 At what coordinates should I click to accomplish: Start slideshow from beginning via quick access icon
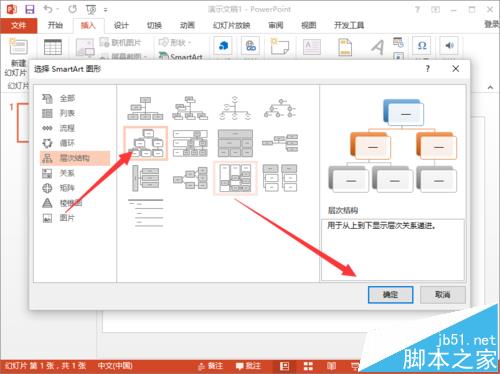coord(91,10)
